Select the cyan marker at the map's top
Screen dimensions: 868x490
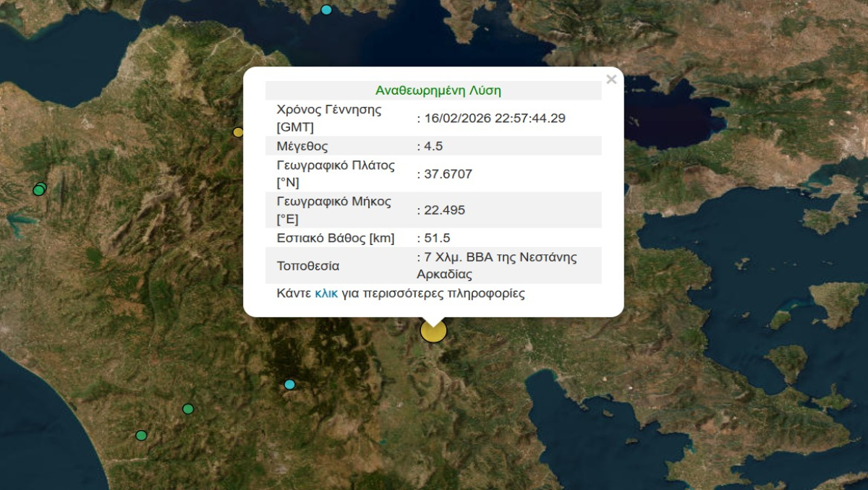[x=326, y=9]
